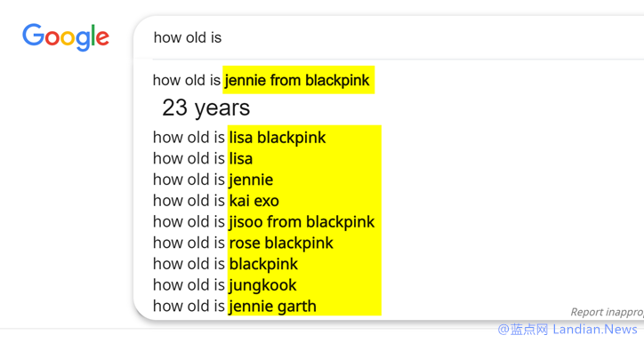644x343 pixels.
Task: Pick the suggestion 'how old is lisa'
Action: point(203,158)
